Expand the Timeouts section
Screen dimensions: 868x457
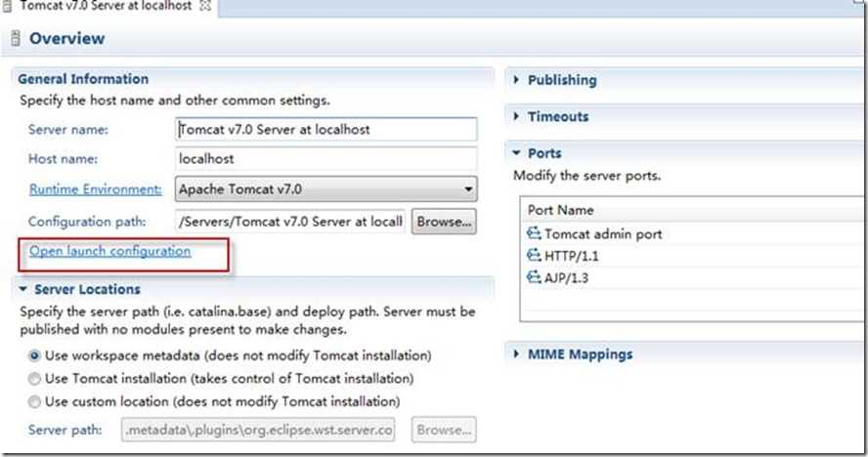(x=516, y=116)
